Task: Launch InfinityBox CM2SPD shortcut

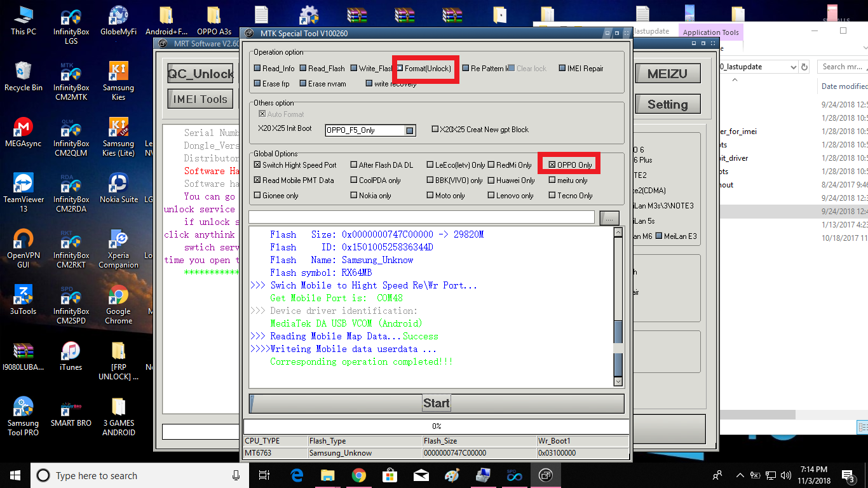Action: click(x=71, y=305)
